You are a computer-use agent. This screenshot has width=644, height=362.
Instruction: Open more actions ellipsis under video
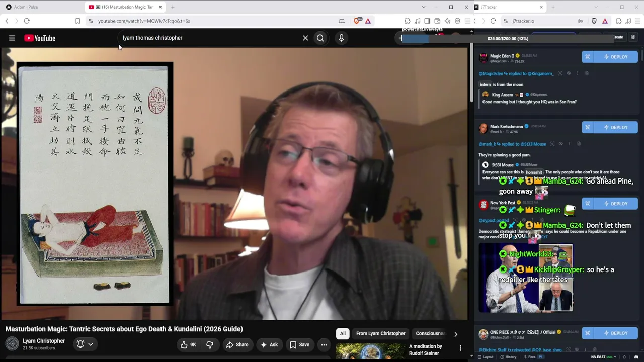[x=324, y=345]
